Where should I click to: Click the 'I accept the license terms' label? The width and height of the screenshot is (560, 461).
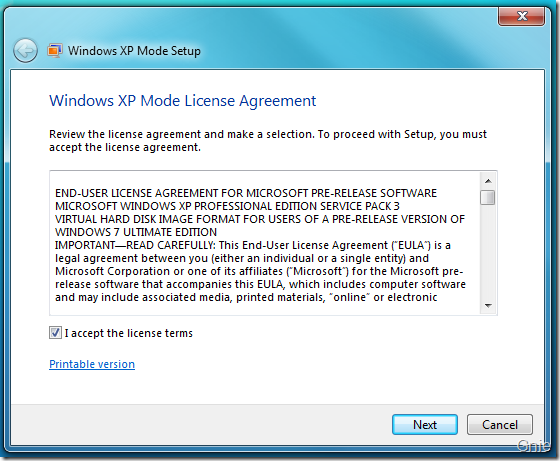click(x=129, y=333)
